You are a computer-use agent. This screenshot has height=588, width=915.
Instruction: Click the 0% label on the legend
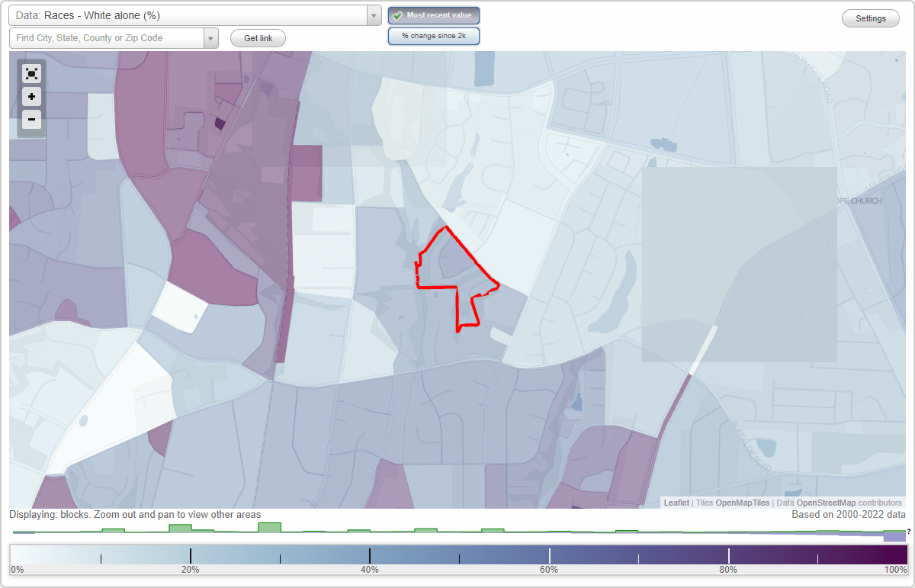tap(17, 570)
